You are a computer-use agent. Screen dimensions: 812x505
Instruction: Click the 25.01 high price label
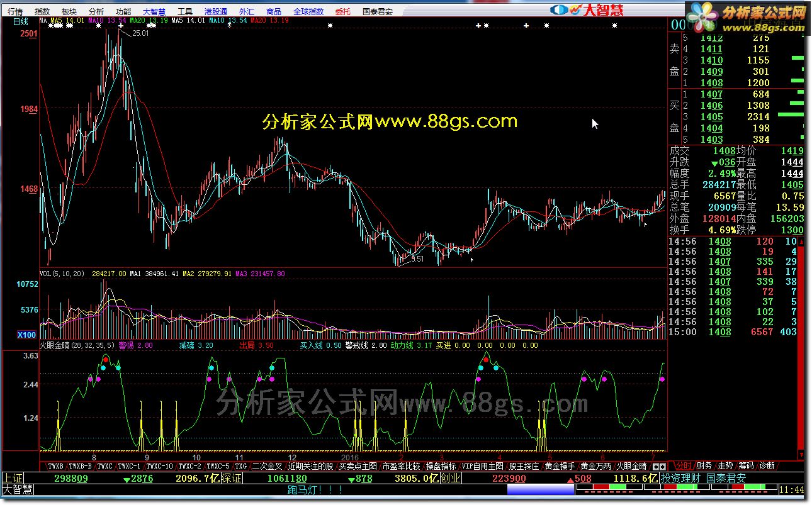(x=140, y=33)
